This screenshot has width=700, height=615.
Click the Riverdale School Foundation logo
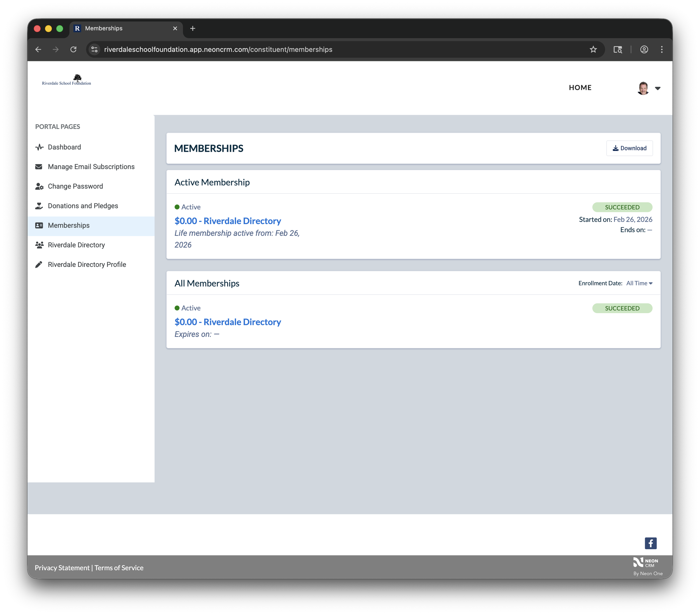click(x=66, y=80)
